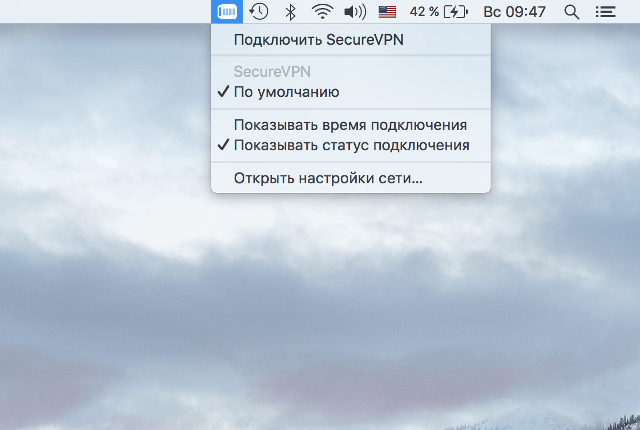Open the volume speaker icon

tap(355, 12)
